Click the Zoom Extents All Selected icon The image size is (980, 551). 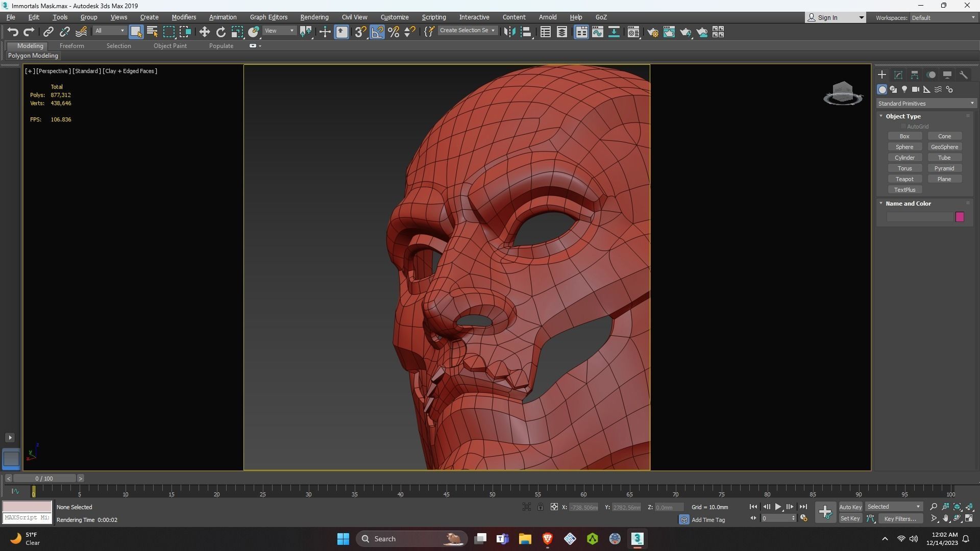click(969, 507)
